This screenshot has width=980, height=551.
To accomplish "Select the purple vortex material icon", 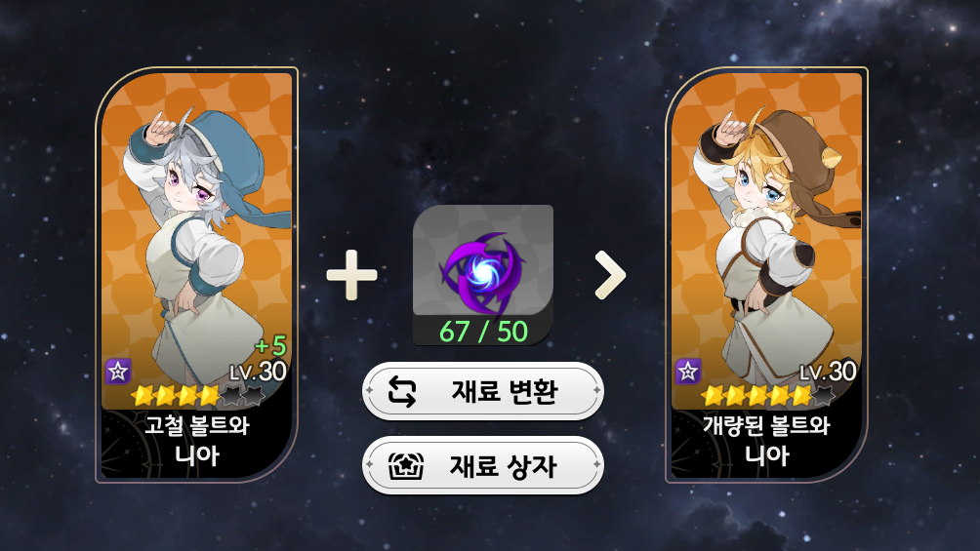I will click(x=483, y=274).
